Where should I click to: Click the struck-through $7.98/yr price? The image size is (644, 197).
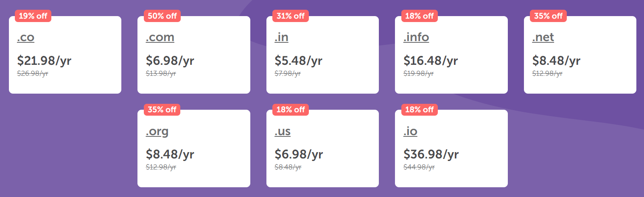(x=288, y=73)
